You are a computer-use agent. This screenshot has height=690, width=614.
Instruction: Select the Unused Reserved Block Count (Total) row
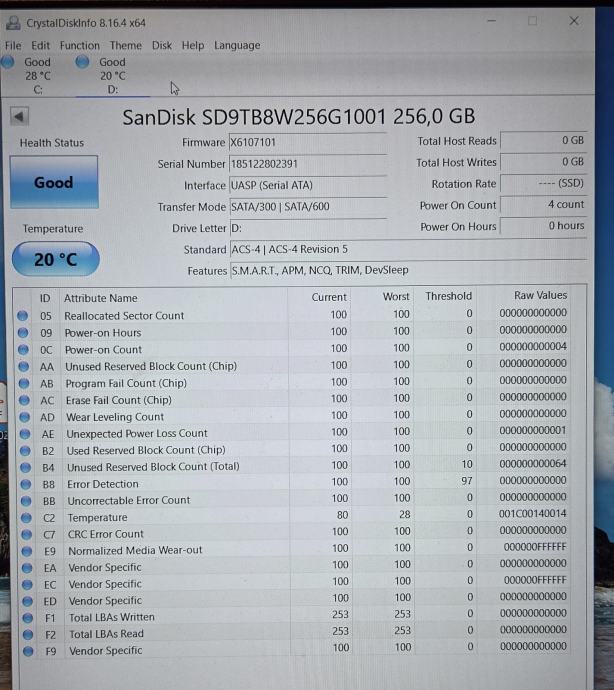click(x=295, y=466)
